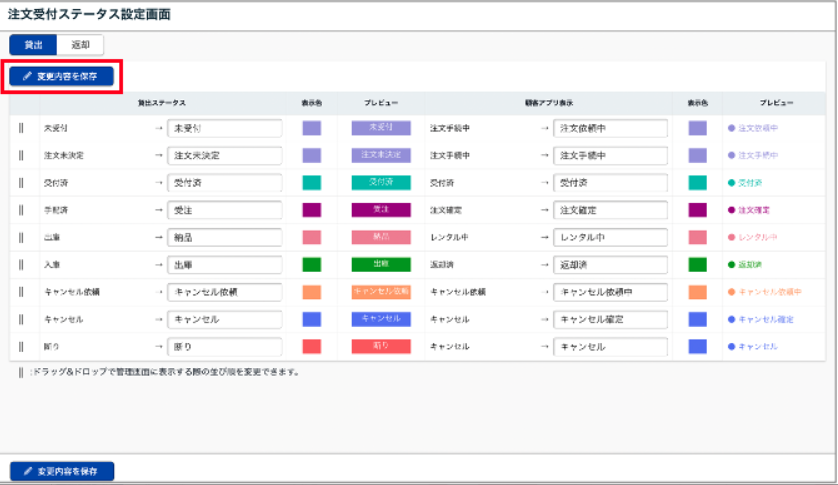838x485 pixels.
Task: Open the teal 貸出ステータス color swatch for 受付済
Action: pos(311,183)
